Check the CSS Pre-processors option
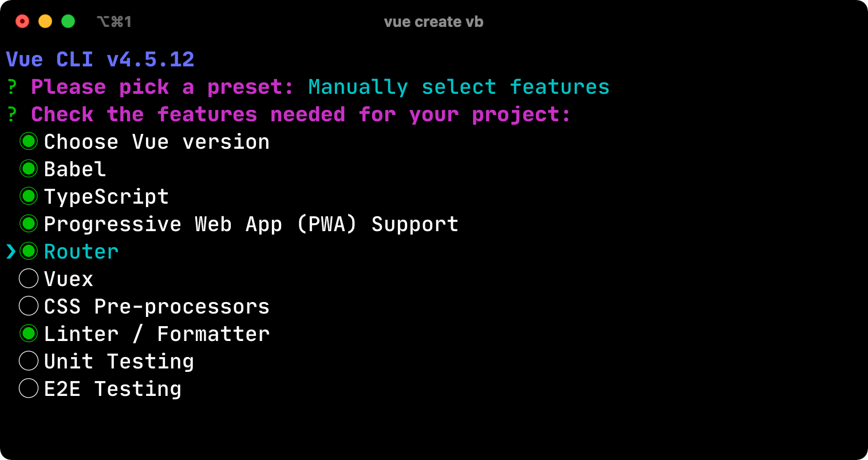The image size is (868, 460). tap(29, 306)
